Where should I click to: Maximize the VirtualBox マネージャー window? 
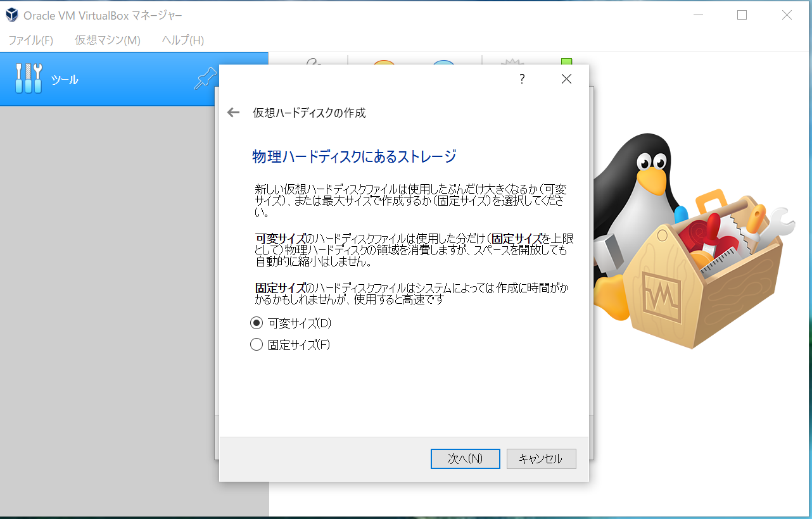[742, 15]
